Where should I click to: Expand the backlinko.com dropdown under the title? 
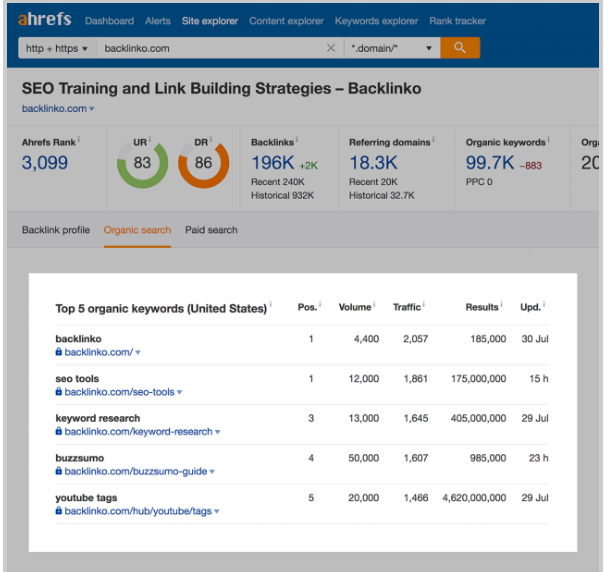(92, 109)
